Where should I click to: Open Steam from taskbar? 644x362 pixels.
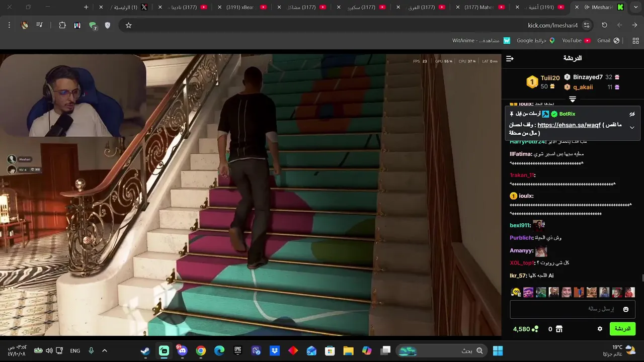[145, 350]
